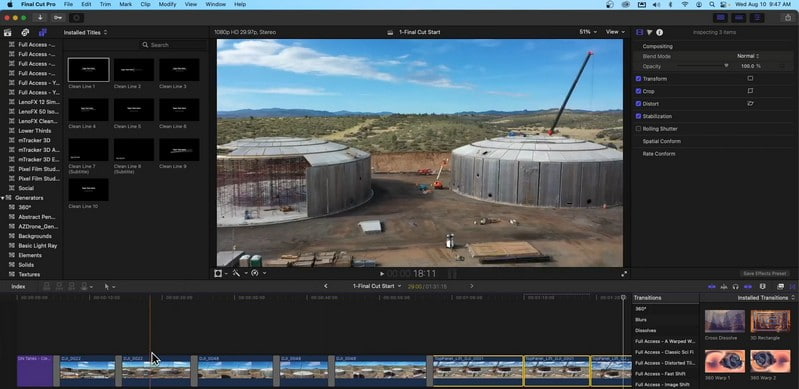Toggle timeline snapping icon
The height and width of the screenshot is (389, 799).
[x=748, y=287]
